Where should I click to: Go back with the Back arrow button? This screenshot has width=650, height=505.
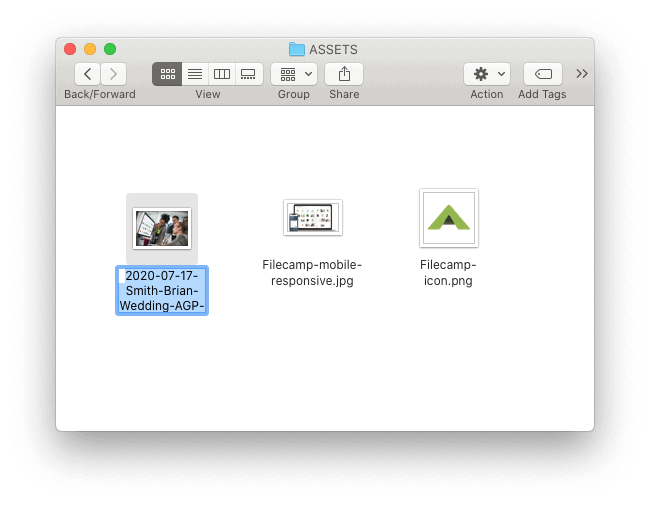pyautogui.click(x=87, y=74)
